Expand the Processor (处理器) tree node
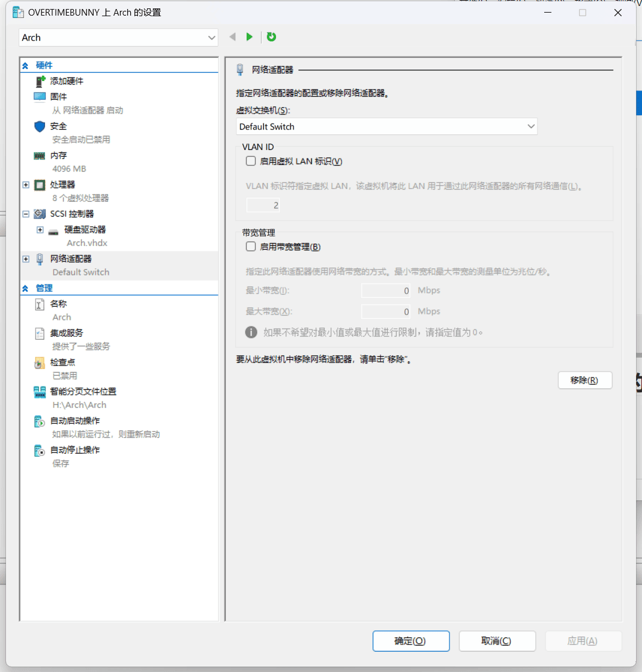The image size is (642, 672). coord(26,185)
